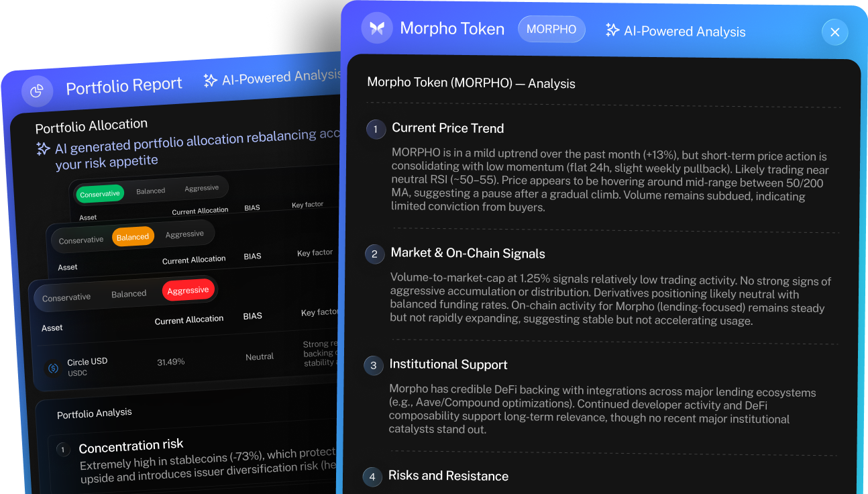The height and width of the screenshot is (494, 868).
Task: Click the Portfolio Report title
Action: 124,86
